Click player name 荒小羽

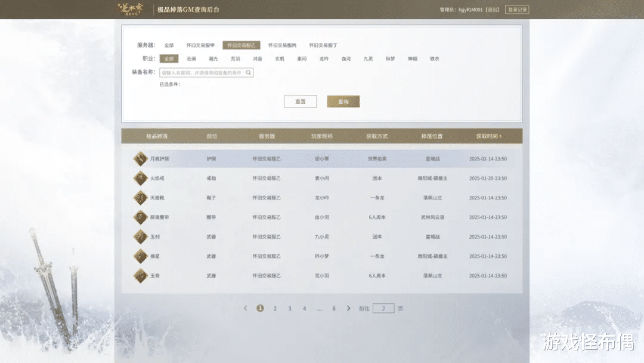pos(322,276)
